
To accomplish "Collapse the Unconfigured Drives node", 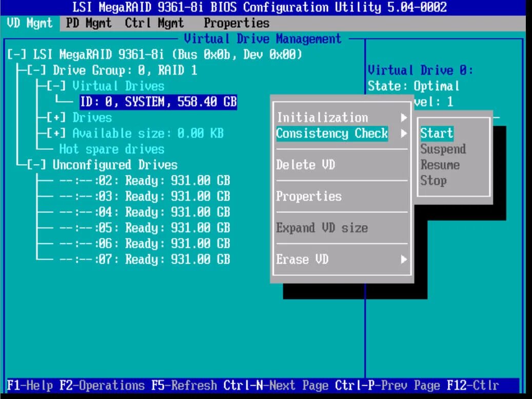I will click(x=36, y=165).
